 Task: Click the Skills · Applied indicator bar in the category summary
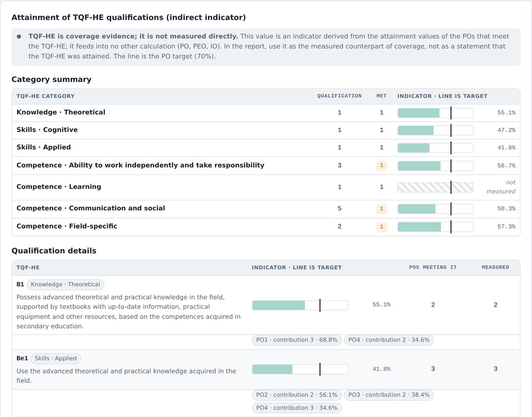(435, 148)
